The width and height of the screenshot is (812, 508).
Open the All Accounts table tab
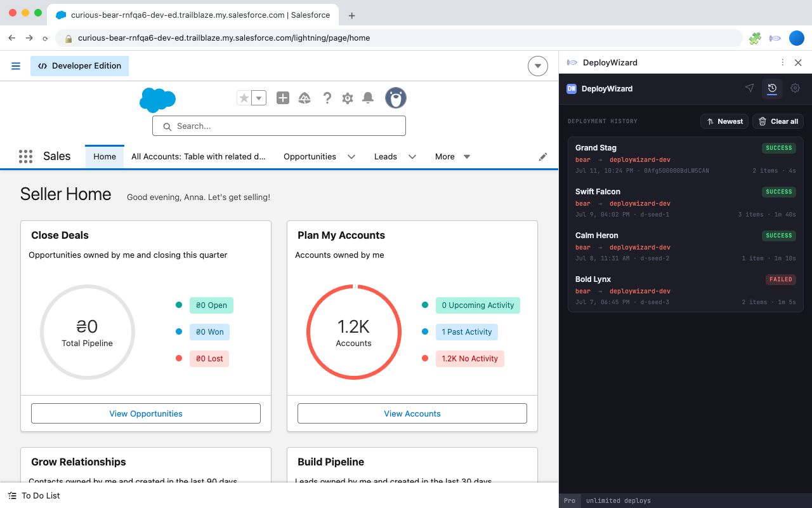click(x=199, y=156)
